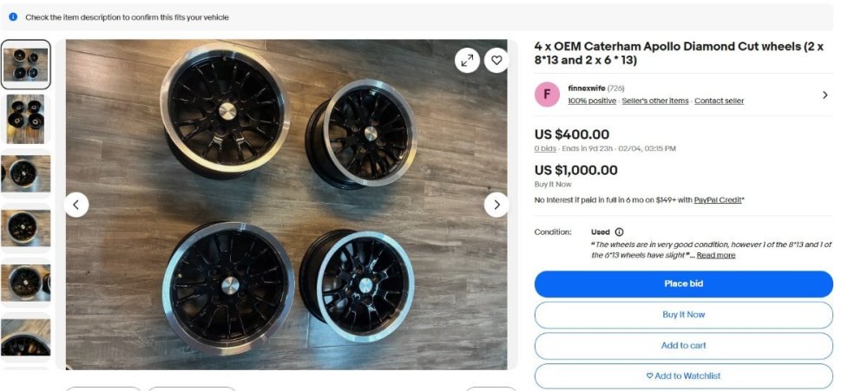The width and height of the screenshot is (868, 391).
Task: Expand seller details with the right chevron
Action: [x=825, y=94]
